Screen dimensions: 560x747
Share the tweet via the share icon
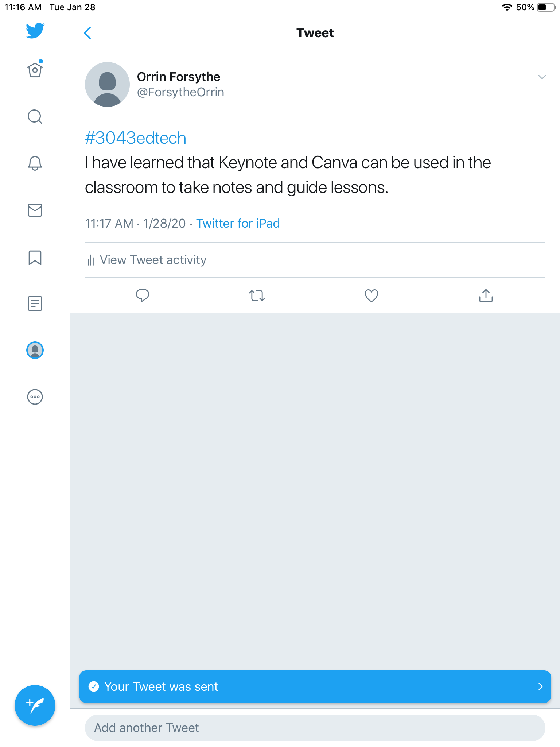[x=486, y=295]
